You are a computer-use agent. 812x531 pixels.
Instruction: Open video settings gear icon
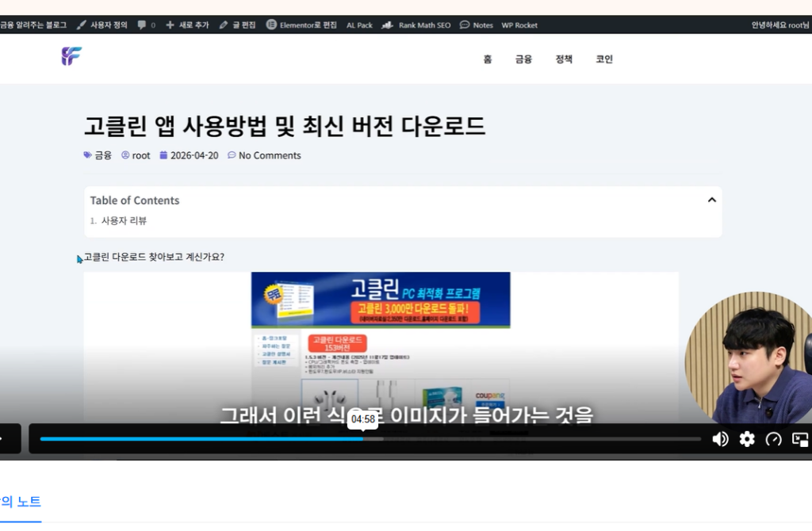747,439
